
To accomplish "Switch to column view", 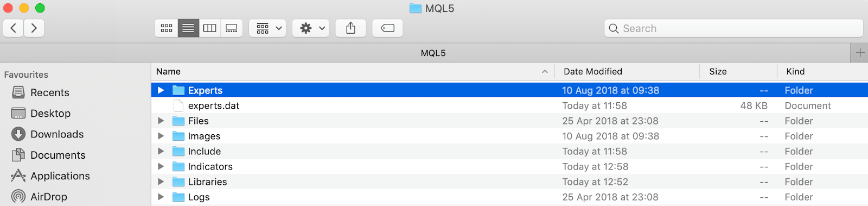I will (210, 28).
